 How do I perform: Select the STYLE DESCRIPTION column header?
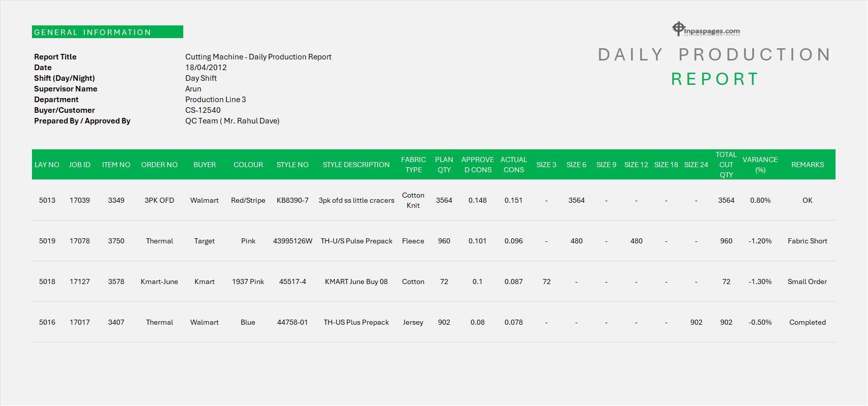[356, 165]
